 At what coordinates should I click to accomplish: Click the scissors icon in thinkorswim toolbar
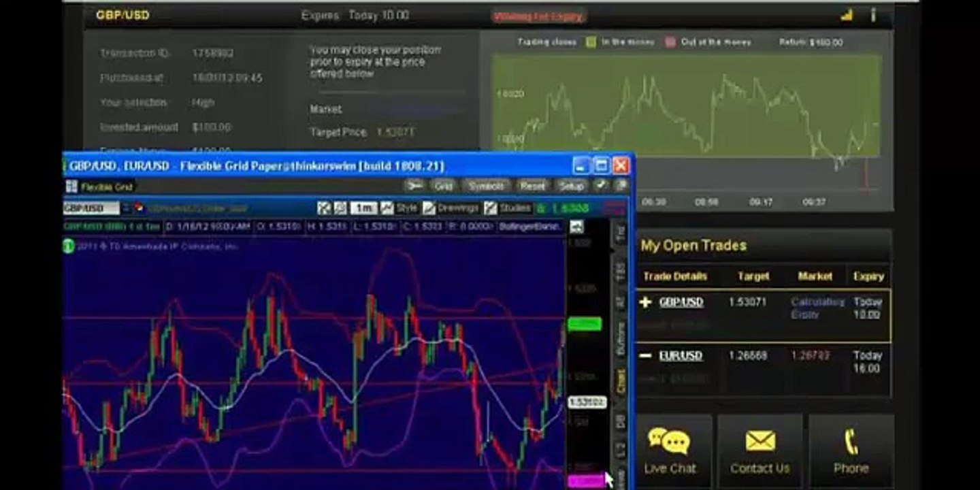point(414,185)
